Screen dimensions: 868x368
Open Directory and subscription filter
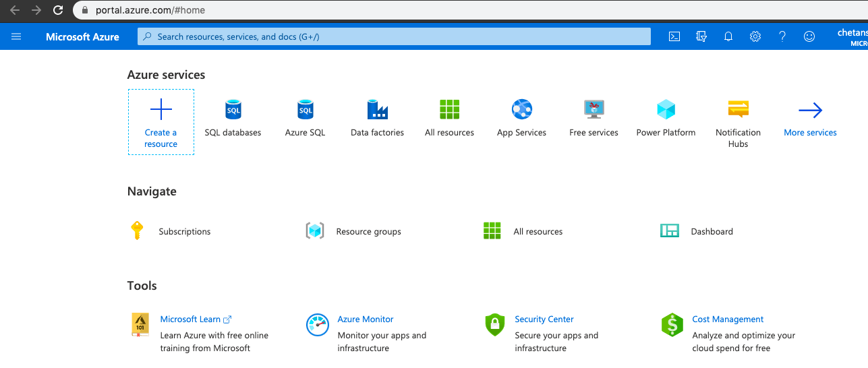(701, 36)
